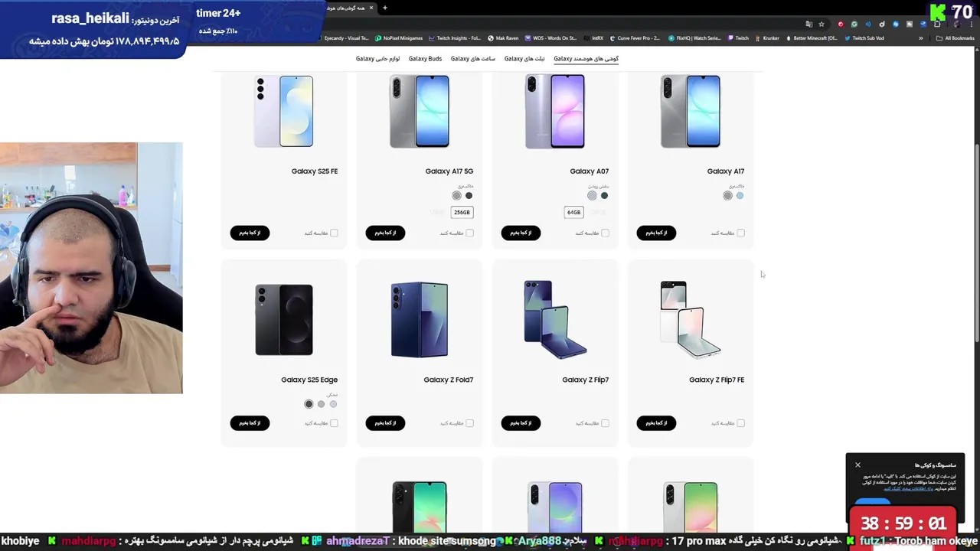Check the compare box for Galaxy A17
Viewport: 980px width, 551px height.
pyautogui.click(x=740, y=233)
